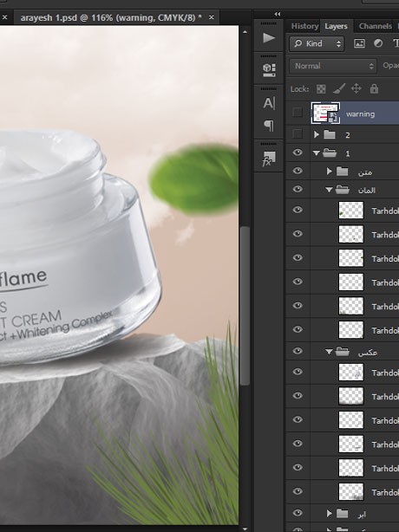This screenshot has width=399, height=532.
Task: Open the Character panel icon
Action: coord(269,103)
